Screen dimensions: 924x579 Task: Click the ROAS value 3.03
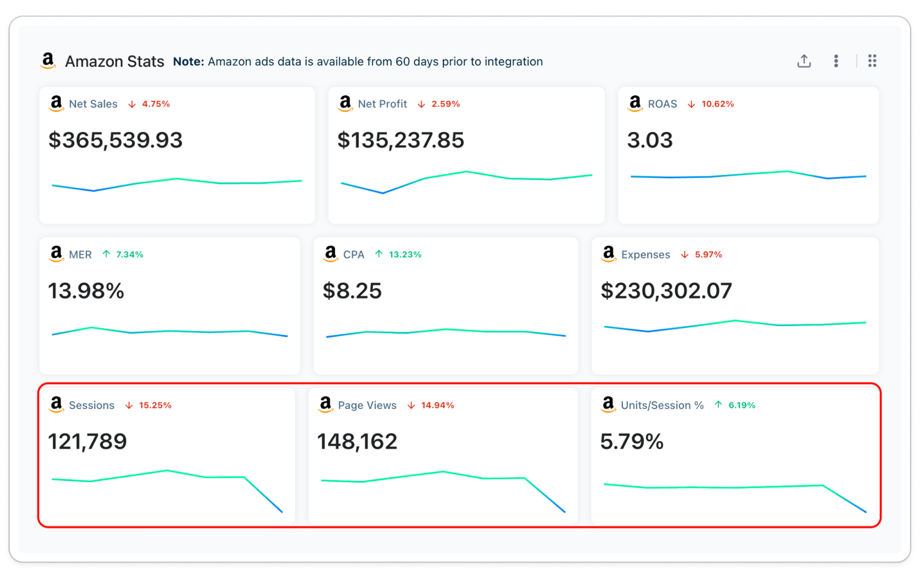(650, 140)
